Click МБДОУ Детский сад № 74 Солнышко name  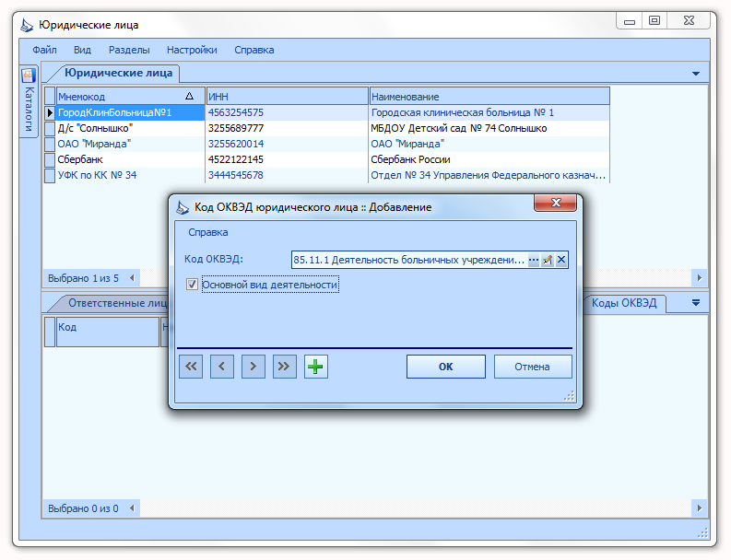tap(459, 128)
